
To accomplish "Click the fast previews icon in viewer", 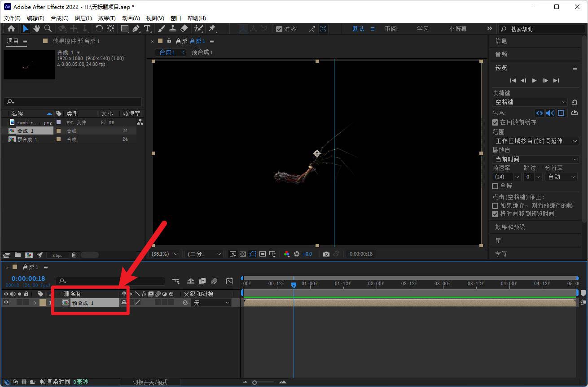I will tap(233, 254).
